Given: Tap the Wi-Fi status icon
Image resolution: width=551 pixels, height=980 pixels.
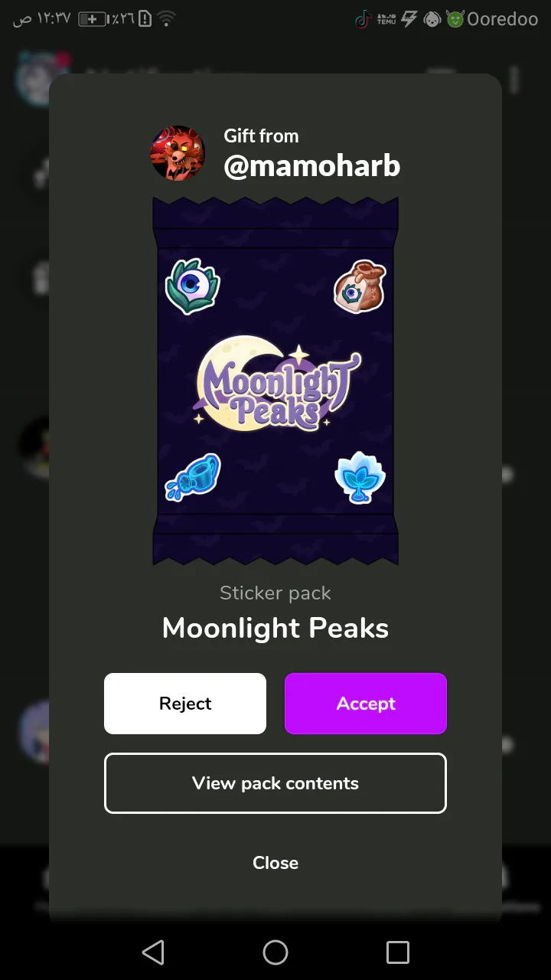Looking at the screenshot, I should coord(167,19).
